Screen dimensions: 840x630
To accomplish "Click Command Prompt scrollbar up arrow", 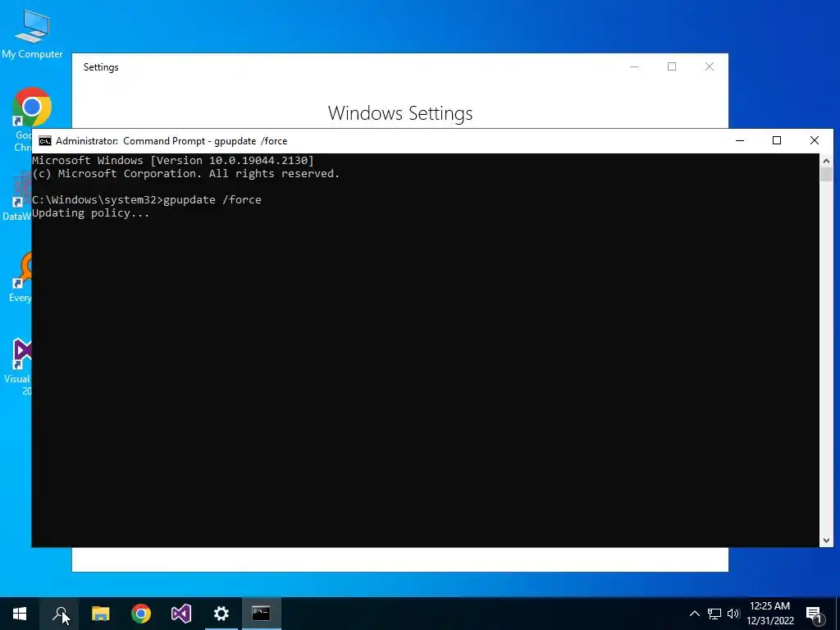I will tap(826, 161).
